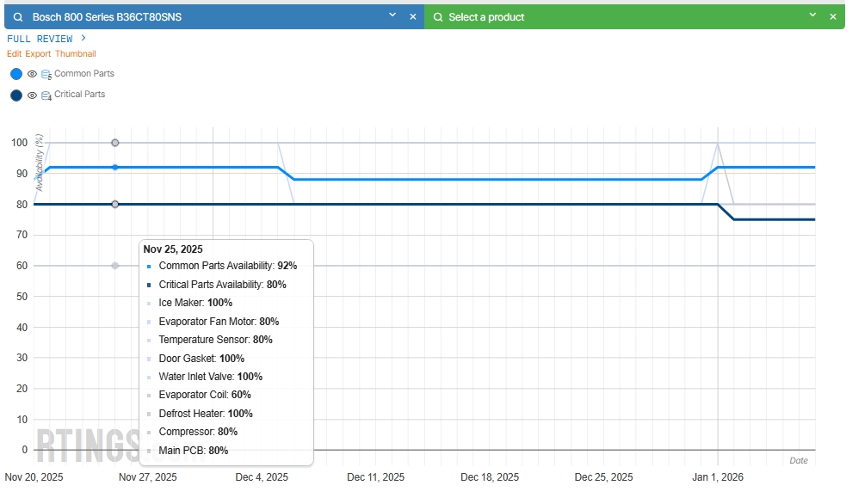The height and width of the screenshot is (504, 852).
Task: Click the Common Parts legend label
Action: click(x=83, y=74)
